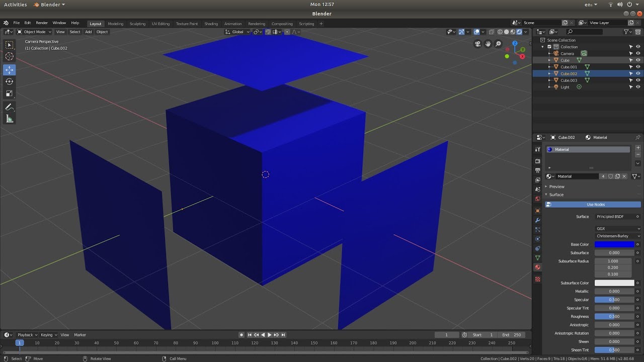Open the Render menu
The image size is (644, 362).
pyautogui.click(x=42, y=23)
